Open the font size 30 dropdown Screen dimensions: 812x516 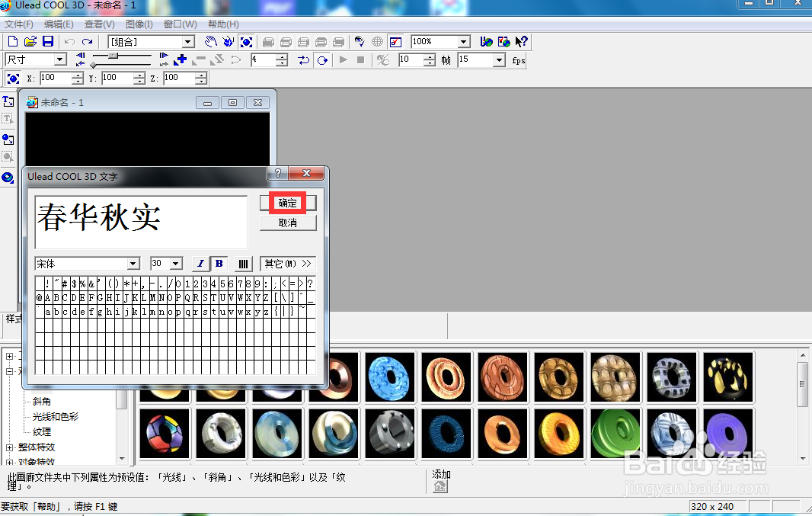176,264
